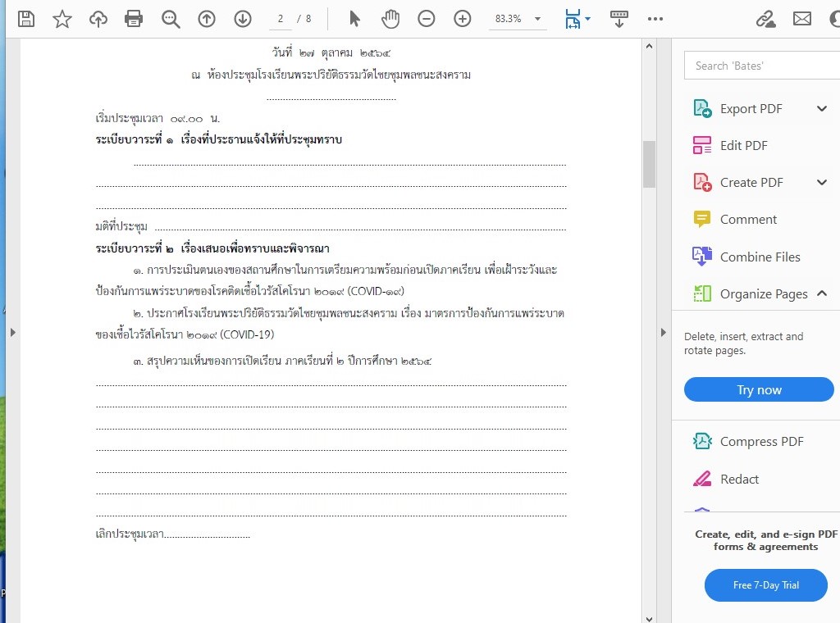Expand the Create PDF options
Viewport: 840px width, 623px height.
coord(822,182)
